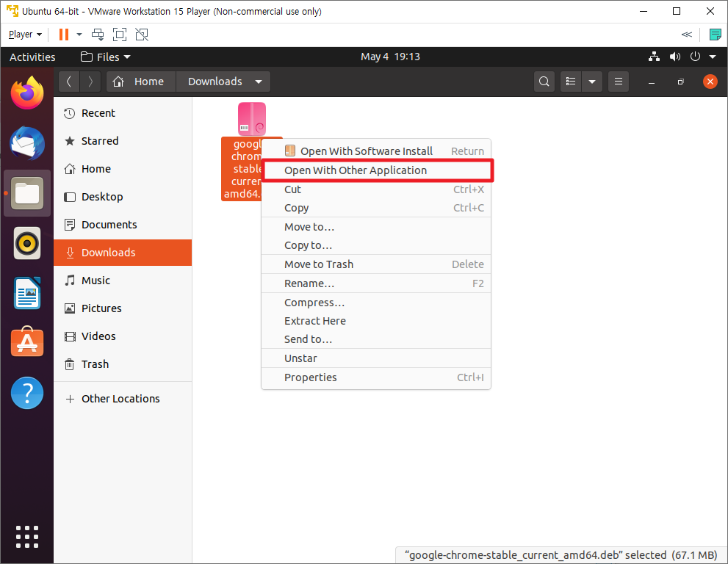Click the Activities button
The height and width of the screenshot is (564, 728).
(32, 57)
